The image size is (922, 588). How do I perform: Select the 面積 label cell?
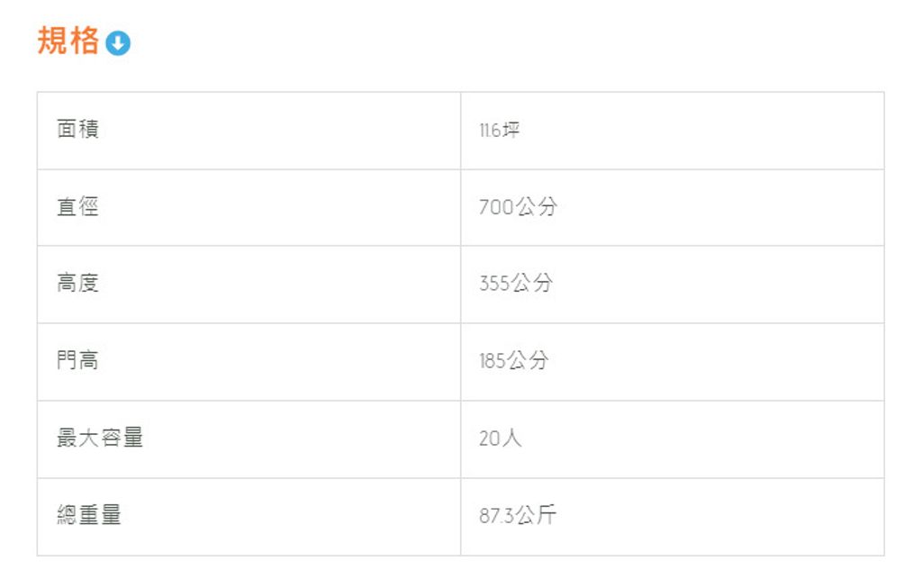77,130
